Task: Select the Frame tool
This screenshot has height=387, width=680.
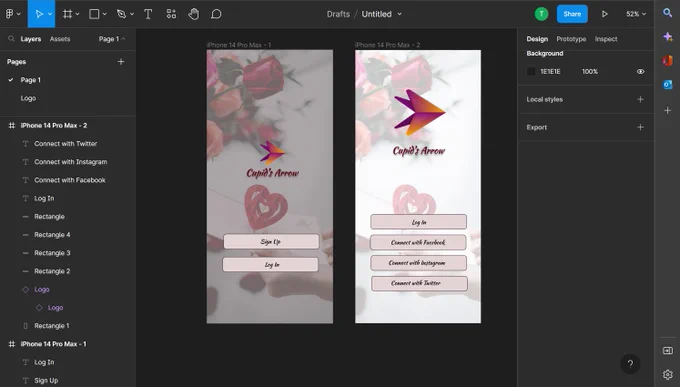Action: [68, 14]
